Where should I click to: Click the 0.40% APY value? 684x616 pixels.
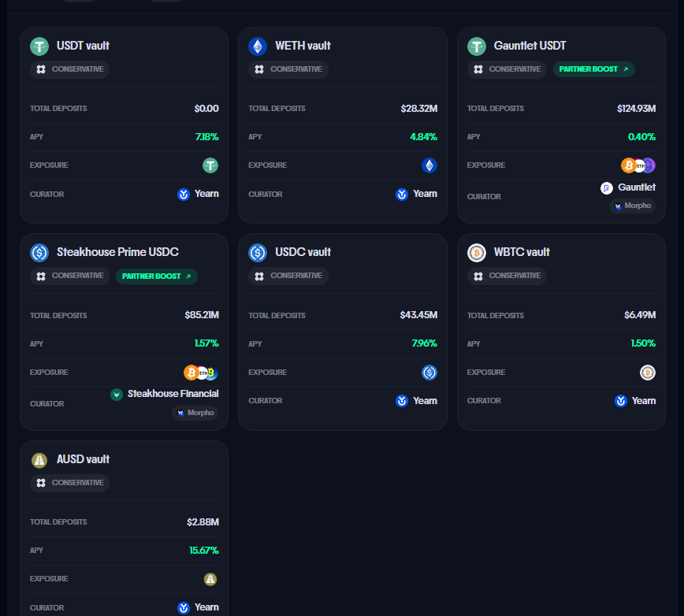click(641, 137)
